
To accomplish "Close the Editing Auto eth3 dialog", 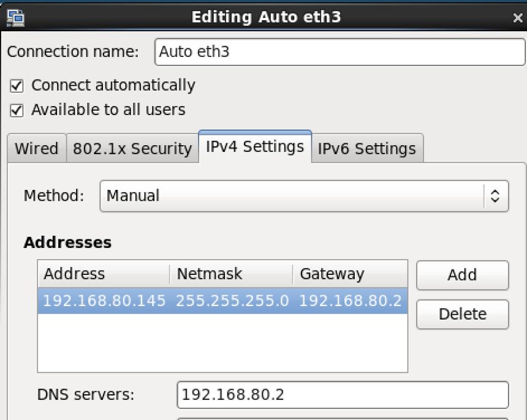I will 518,18.
